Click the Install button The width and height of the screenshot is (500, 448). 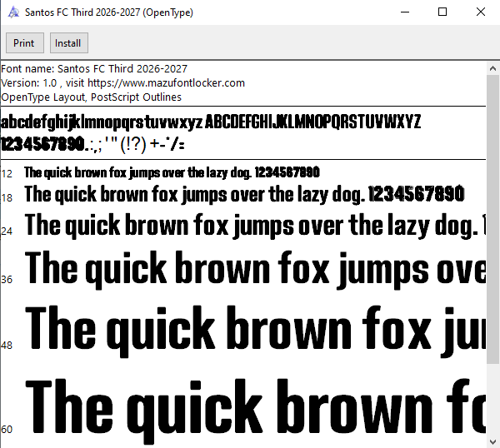pyautogui.click(x=69, y=43)
